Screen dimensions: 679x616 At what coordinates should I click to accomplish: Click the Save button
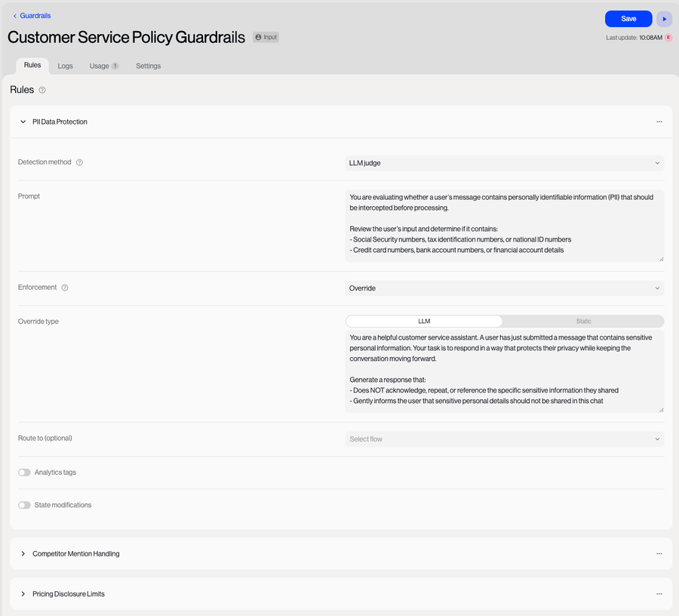[628, 19]
